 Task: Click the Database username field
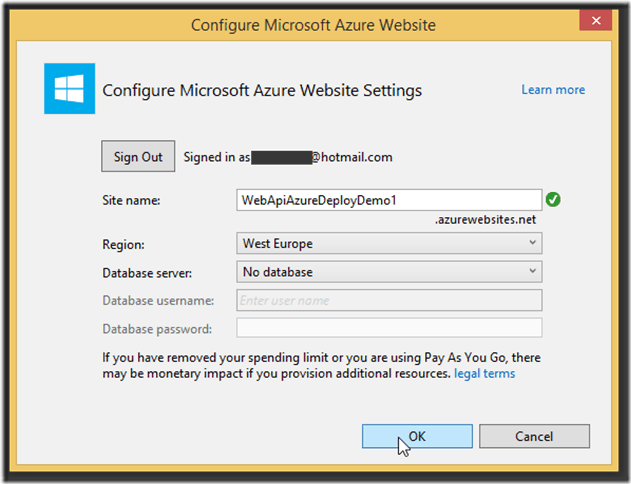pos(389,300)
